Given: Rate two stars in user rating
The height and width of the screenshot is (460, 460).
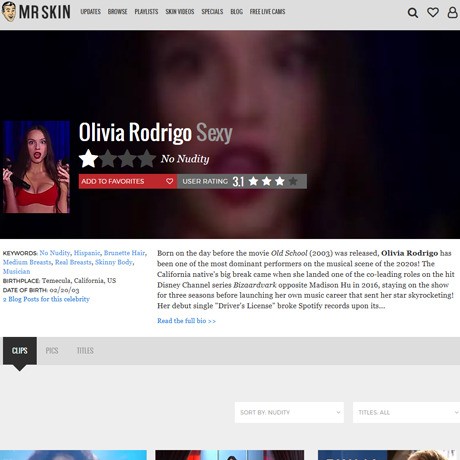Looking at the screenshot, I should (266, 181).
